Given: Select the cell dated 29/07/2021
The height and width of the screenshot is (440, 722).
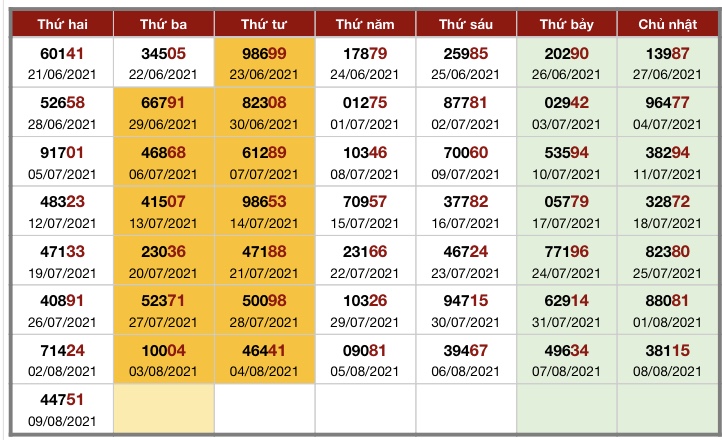Looking at the screenshot, I should tap(365, 310).
